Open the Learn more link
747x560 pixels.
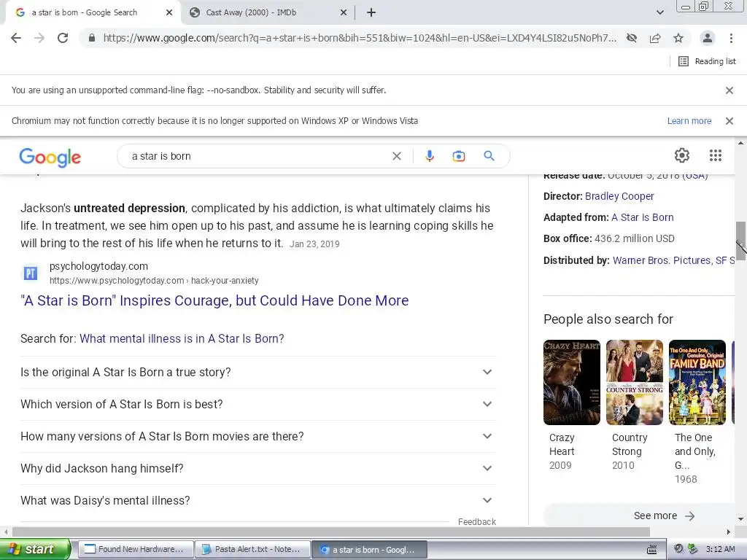point(689,121)
